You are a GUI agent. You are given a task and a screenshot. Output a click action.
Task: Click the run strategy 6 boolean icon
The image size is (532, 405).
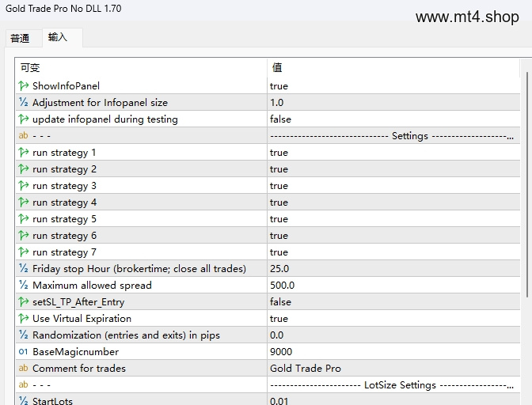(x=24, y=235)
